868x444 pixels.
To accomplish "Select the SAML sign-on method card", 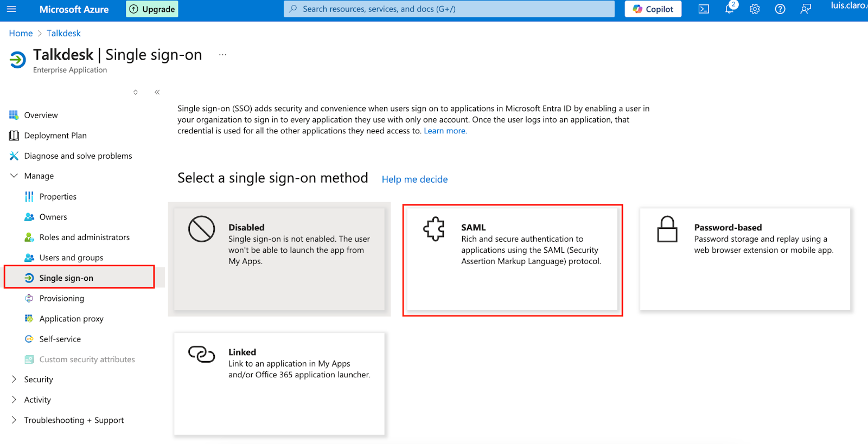I will coord(512,259).
